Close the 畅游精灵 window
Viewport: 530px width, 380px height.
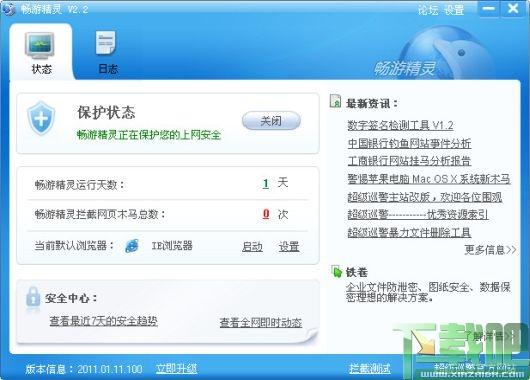click(513, 8)
